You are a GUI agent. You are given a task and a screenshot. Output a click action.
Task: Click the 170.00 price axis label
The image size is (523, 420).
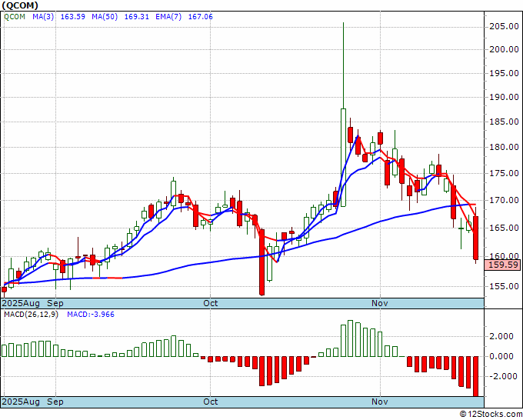(x=504, y=200)
